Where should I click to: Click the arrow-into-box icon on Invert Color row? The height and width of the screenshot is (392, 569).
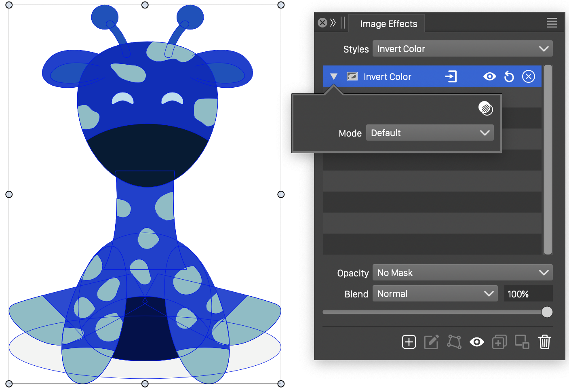pos(451,76)
